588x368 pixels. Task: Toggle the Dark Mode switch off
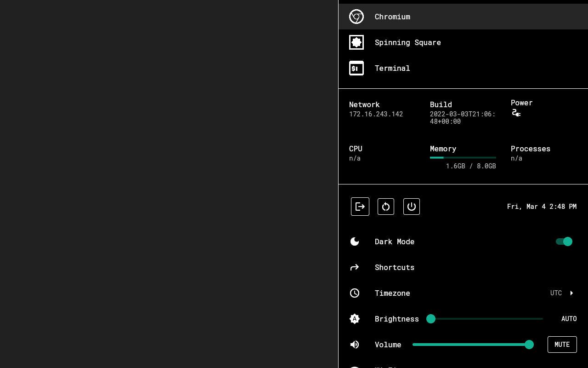pos(564,241)
